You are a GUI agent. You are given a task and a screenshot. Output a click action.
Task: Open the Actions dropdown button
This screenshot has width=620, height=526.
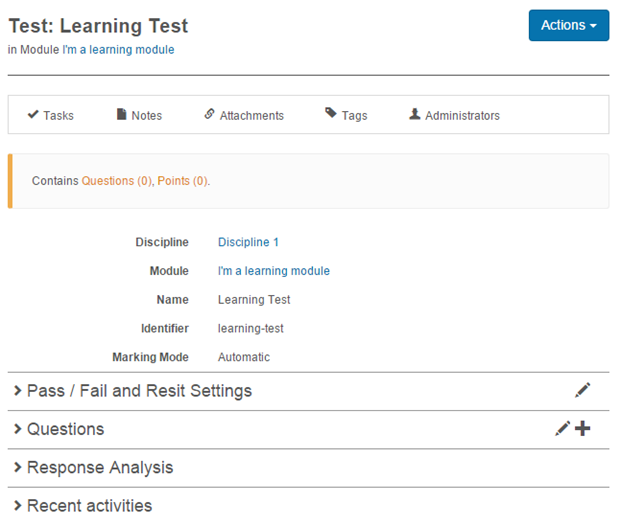pyautogui.click(x=568, y=25)
